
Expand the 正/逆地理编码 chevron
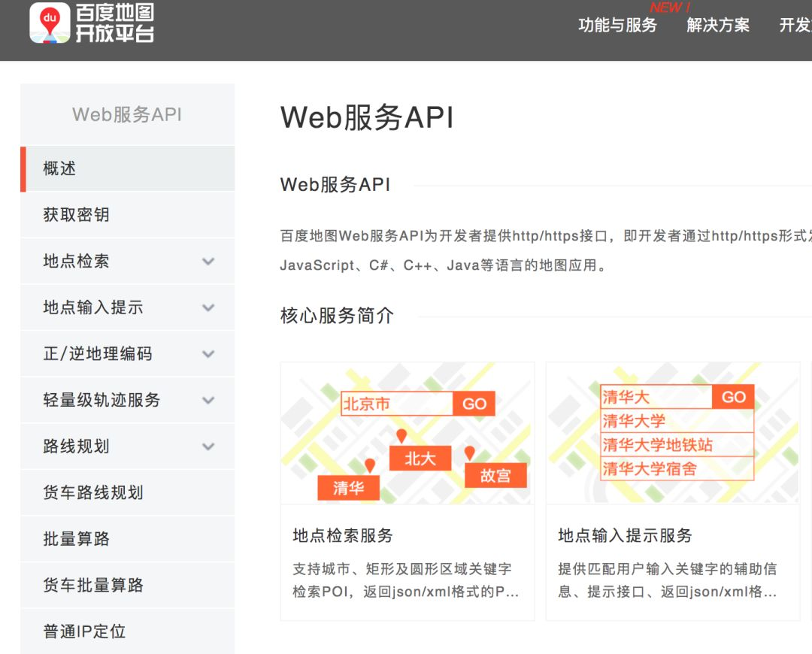tap(208, 354)
